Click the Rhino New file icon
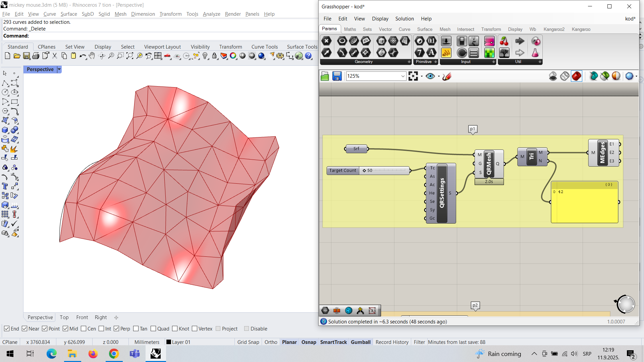The width and height of the screenshot is (644, 362). click(7, 56)
